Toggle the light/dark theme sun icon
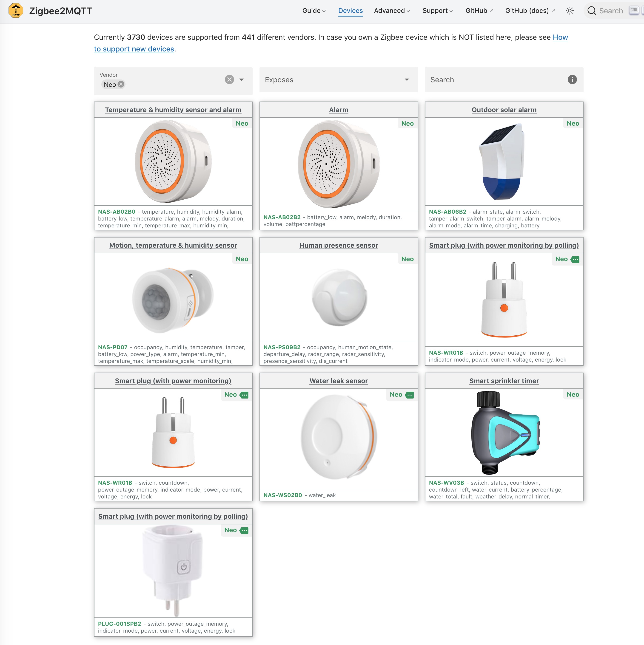 pyautogui.click(x=570, y=11)
